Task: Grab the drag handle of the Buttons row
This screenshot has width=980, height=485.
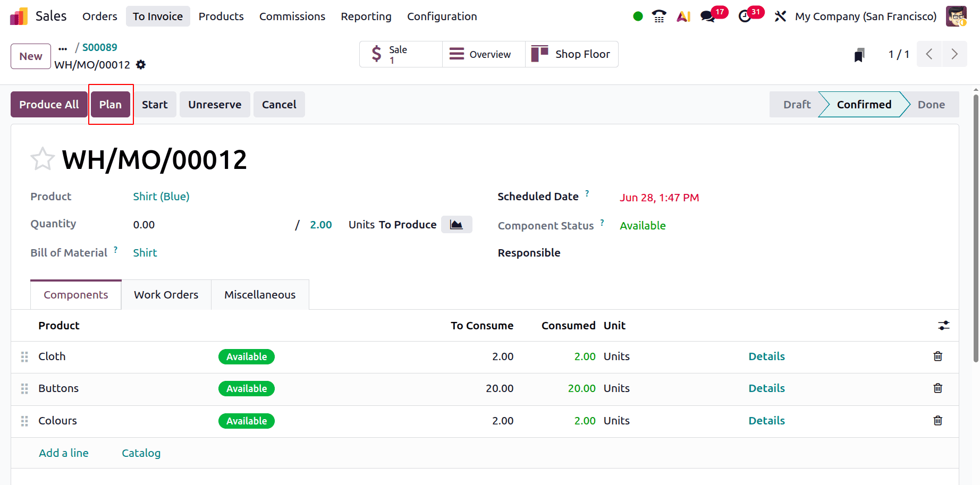Action: (24, 389)
